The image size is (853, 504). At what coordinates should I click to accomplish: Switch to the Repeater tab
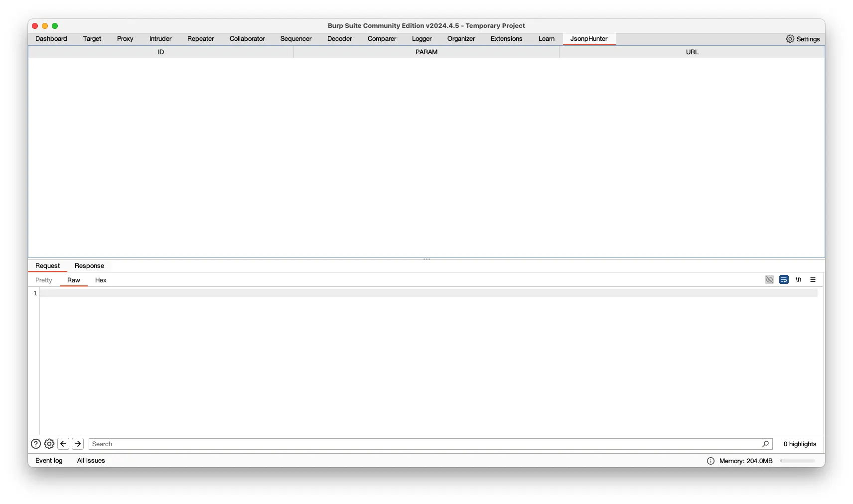tap(200, 39)
